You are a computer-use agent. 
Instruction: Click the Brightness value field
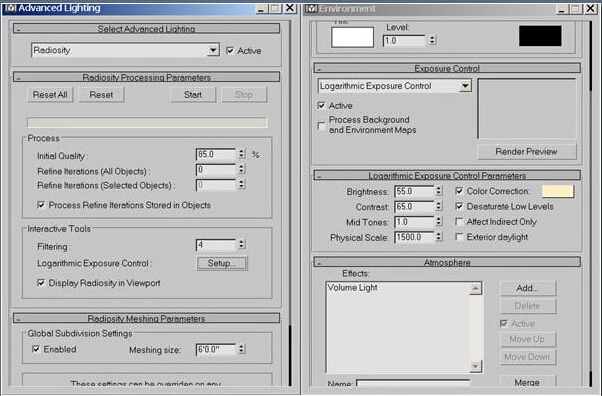[414, 191]
